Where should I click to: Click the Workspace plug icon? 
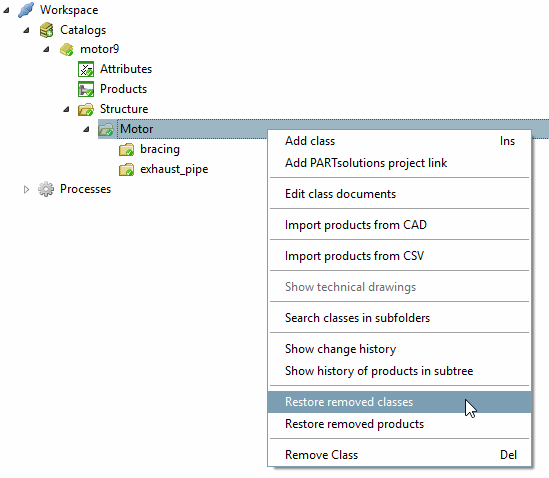pyautogui.click(x=26, y=10)
